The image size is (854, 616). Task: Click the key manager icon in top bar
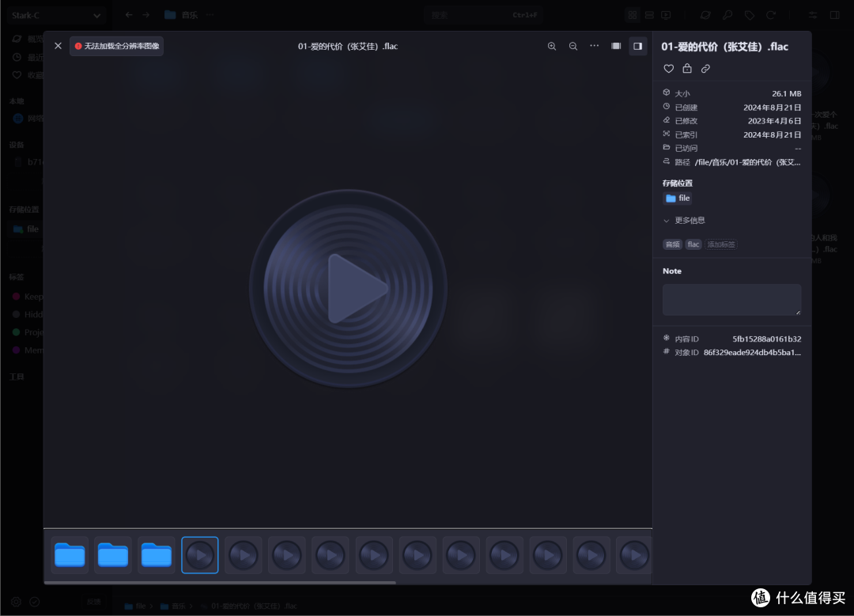727,15
